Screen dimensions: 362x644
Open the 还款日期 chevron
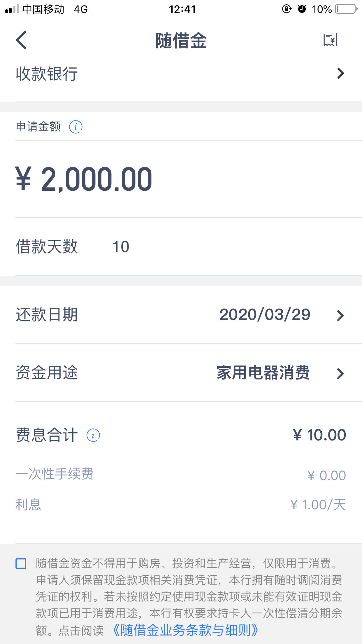(x=340, y=316)
